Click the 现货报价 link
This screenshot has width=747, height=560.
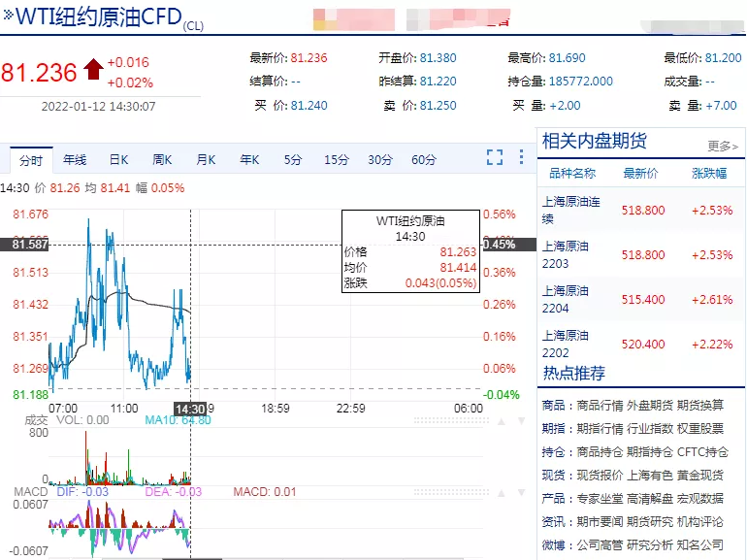(600, 476)
